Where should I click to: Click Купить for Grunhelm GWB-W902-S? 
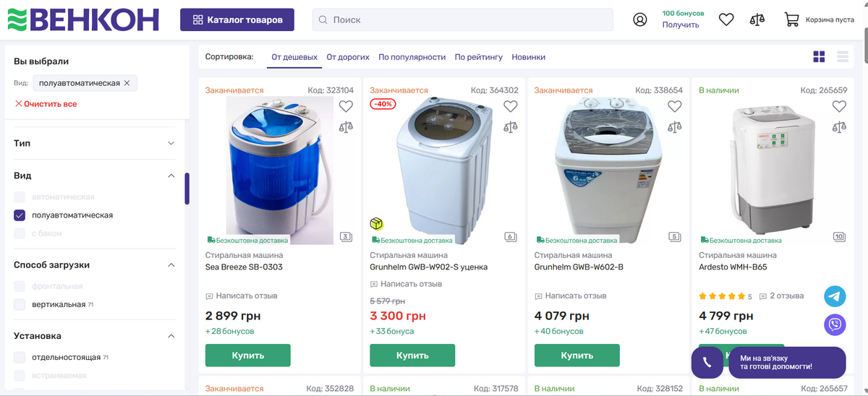point(412,356)
